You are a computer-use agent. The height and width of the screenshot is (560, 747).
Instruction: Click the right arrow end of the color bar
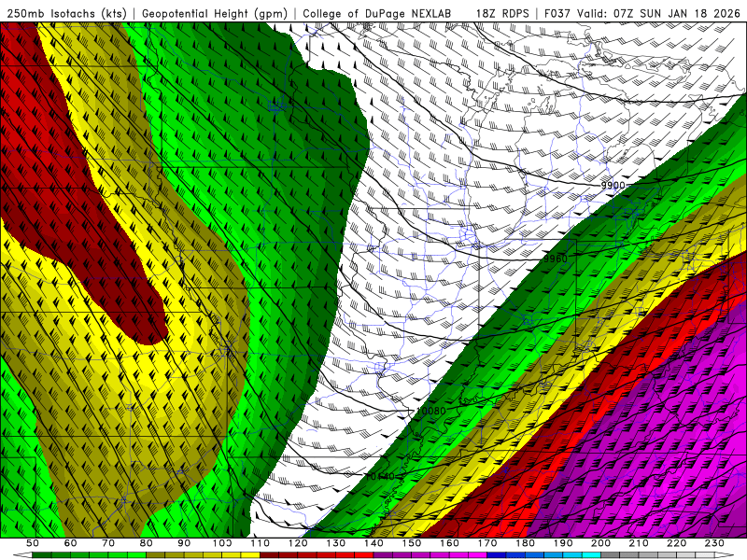725,555
